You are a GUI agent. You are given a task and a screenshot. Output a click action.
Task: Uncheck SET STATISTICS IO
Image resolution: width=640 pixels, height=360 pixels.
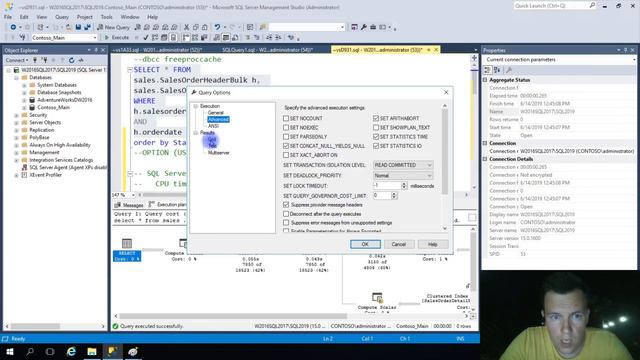pos(376,146)
